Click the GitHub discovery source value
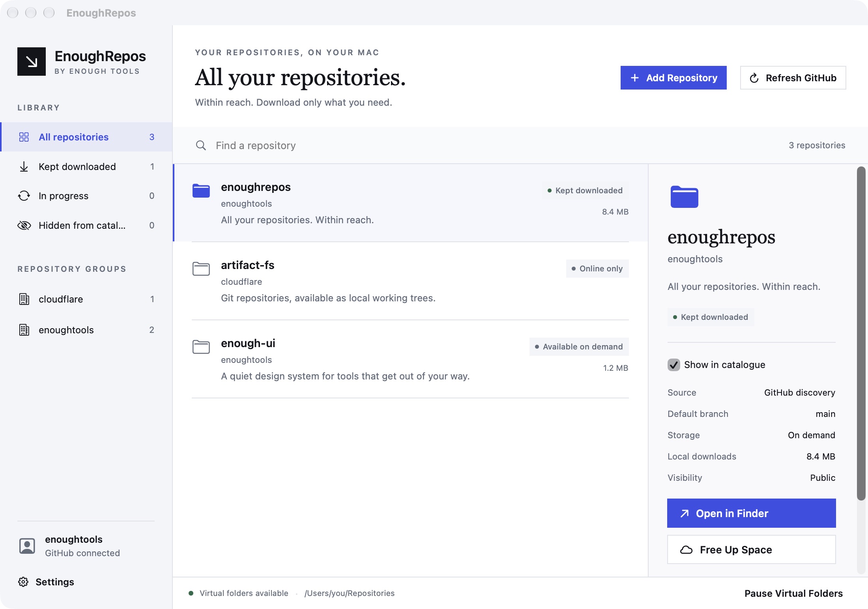Screen dimensions: 868x609 [800, 392]
